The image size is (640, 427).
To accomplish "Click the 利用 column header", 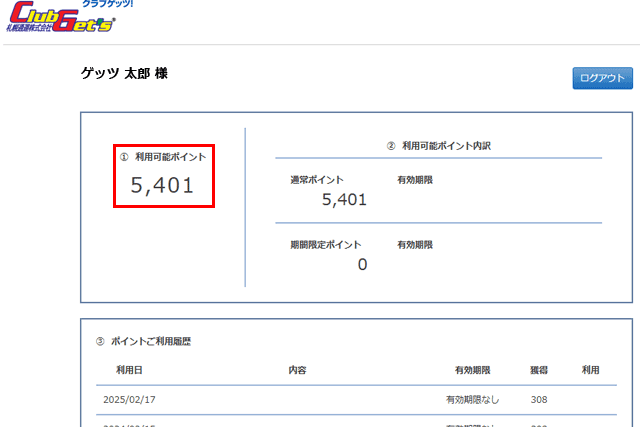I will pos(590,370).
